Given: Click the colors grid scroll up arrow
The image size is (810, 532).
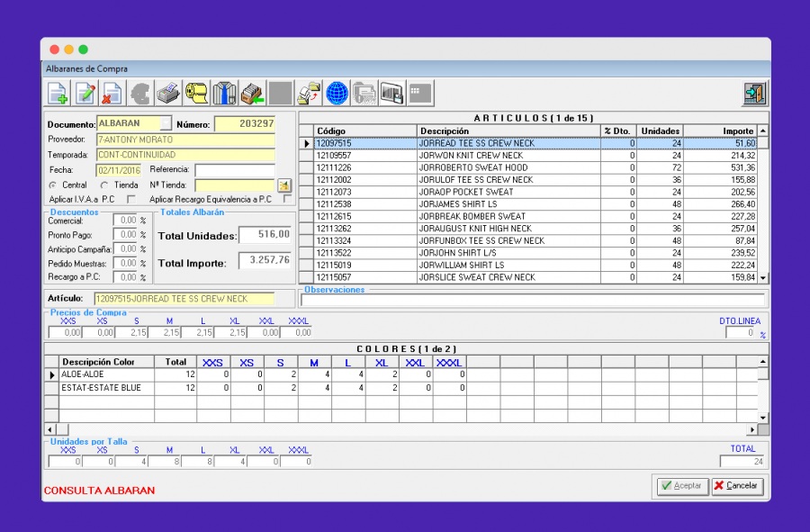Looking at the screenshot, I should pyautogui.click(x=763, y=361).
